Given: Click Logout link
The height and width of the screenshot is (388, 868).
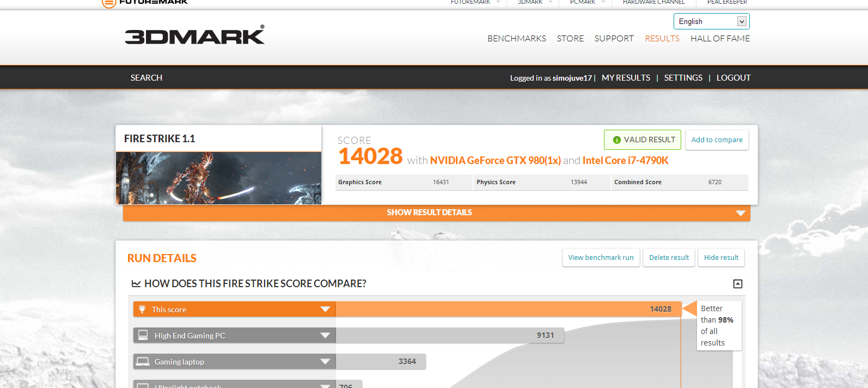Looking at the screenshot, I should tap(733, 78).
